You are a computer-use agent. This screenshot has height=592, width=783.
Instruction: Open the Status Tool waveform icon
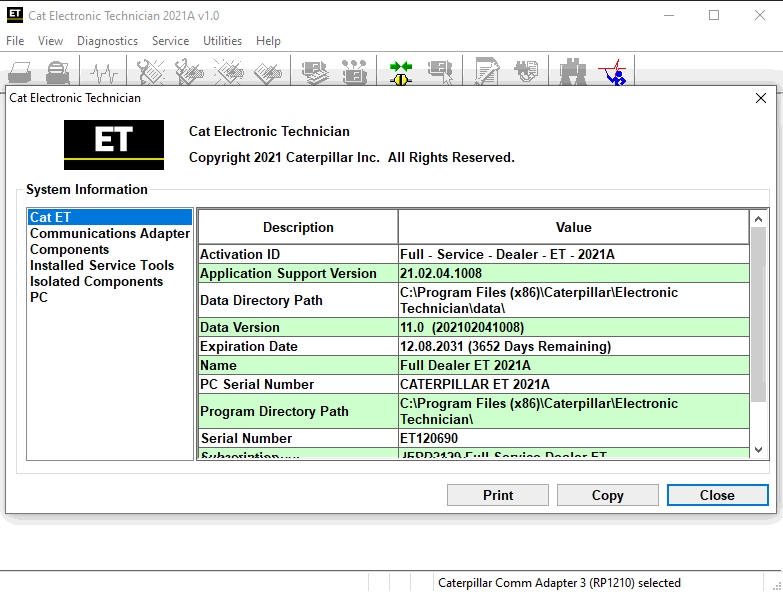click(104, 72)
